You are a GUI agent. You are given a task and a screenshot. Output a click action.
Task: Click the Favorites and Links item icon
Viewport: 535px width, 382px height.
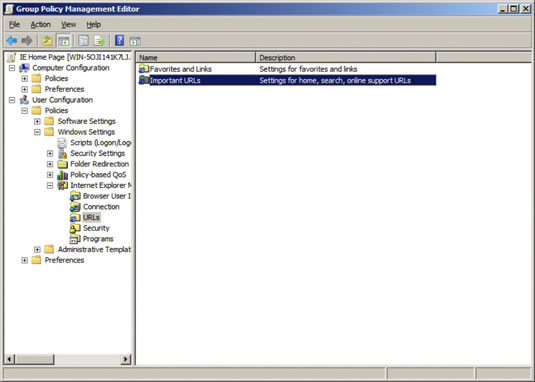point(144,69)
